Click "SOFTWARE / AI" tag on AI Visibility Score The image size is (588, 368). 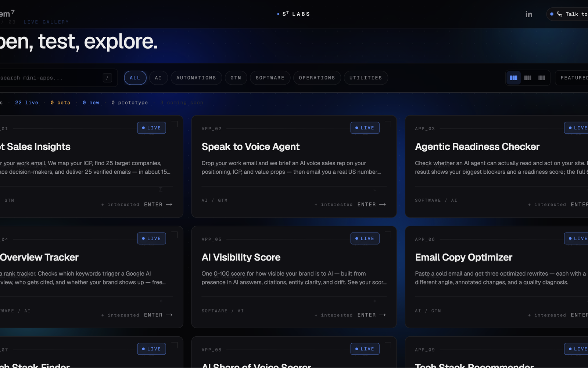click(x=223, y=311)
